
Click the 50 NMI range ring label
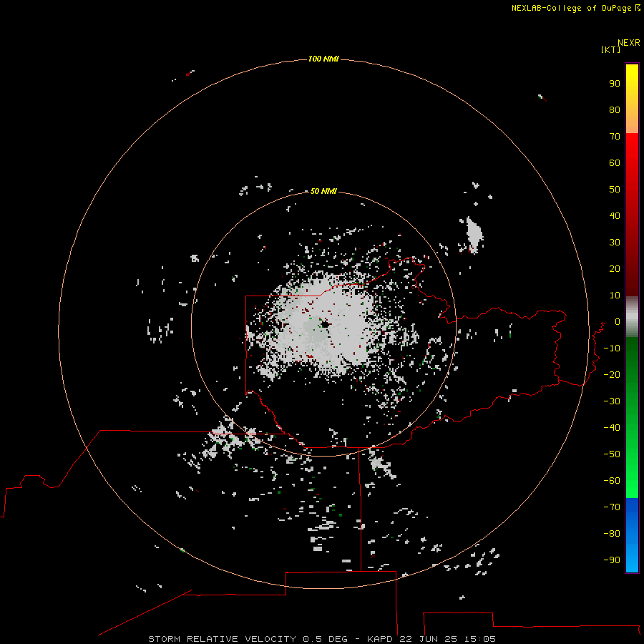click(x=323, y=191)
